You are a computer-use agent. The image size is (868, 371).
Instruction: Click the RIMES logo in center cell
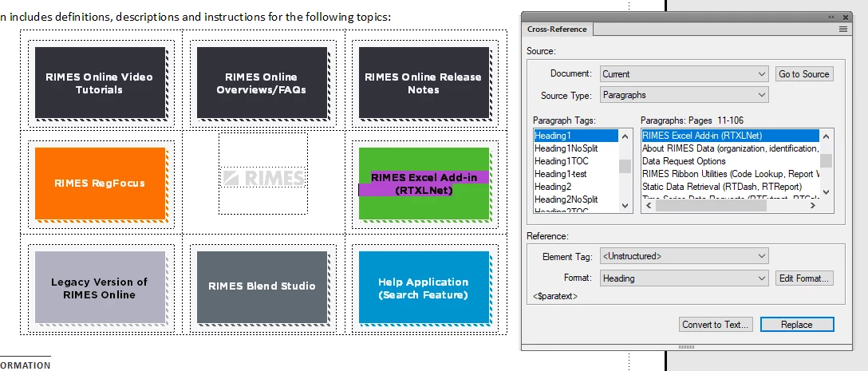pos(263,178)
